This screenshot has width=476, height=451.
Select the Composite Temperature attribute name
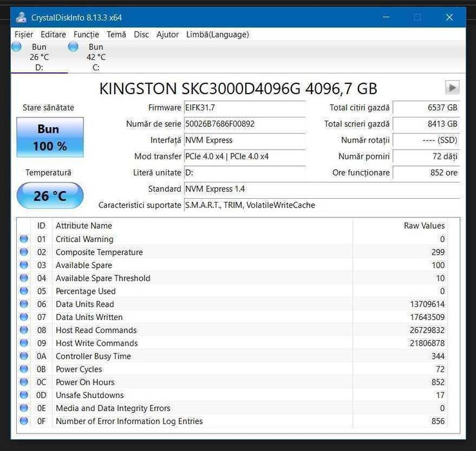[x=99, y=252]
